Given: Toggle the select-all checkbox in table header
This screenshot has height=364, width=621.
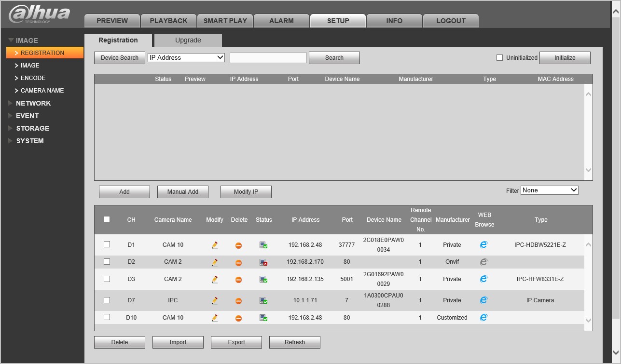Looking at the screenshot, I should point(107,219).
